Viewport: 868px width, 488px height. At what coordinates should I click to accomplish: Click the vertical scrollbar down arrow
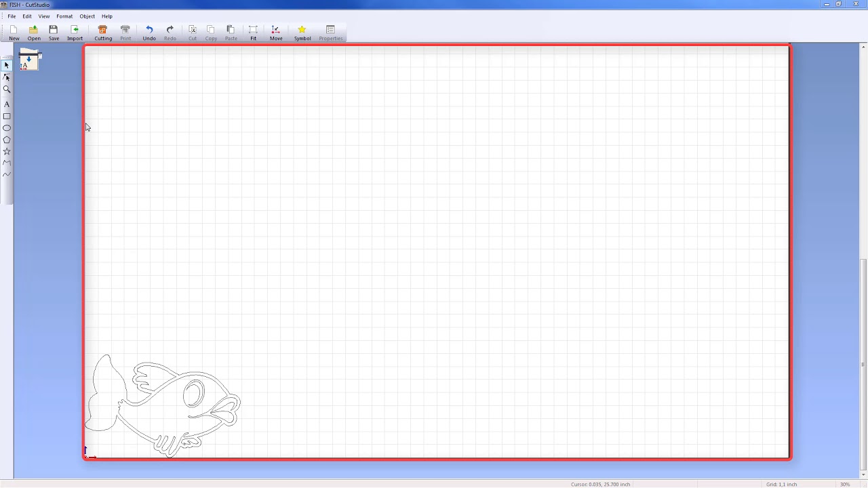[x=863, y=474]
